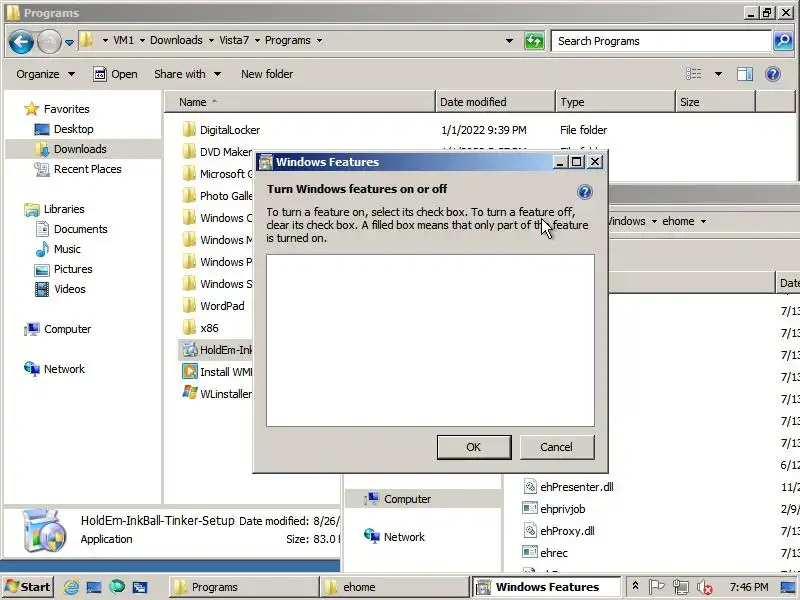This screenshot has height=600, width=800.
Task: Select Favorites in the navigation pane
Action: tap(66, 109)
